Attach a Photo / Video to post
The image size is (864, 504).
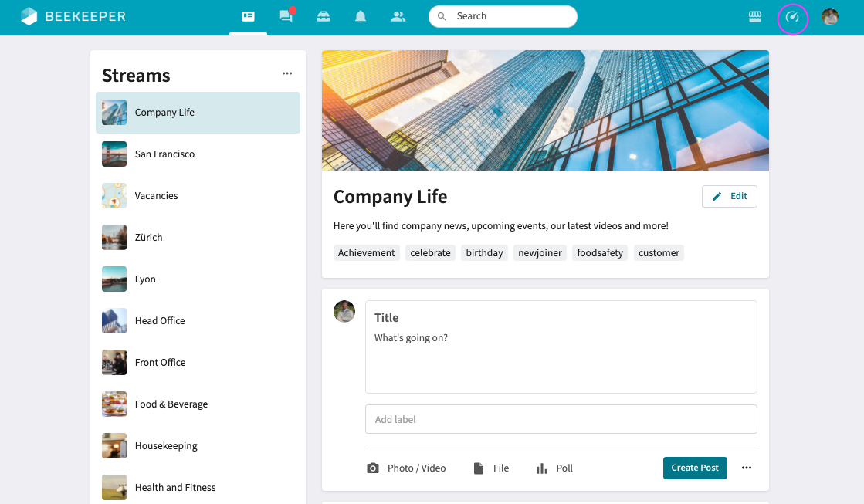[406, 468]
